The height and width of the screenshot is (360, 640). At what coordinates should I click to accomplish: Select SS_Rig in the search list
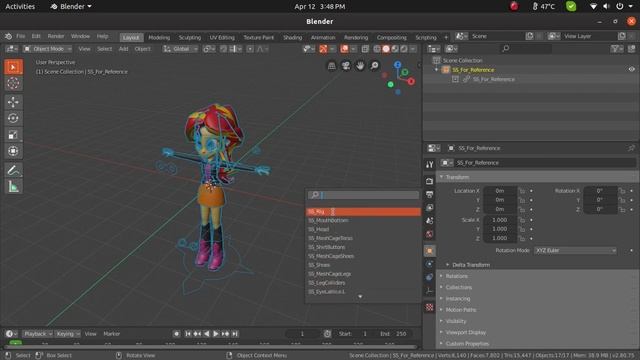click(x=363, y=211)
